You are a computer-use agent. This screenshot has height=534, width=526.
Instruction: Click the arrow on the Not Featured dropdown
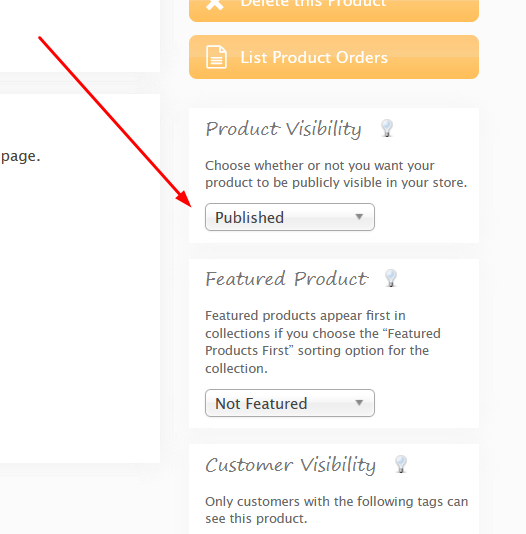359,403
